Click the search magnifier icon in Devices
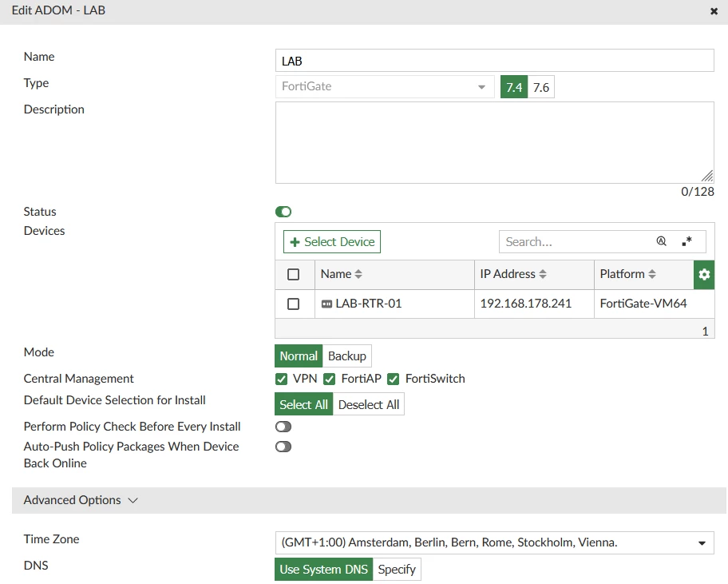The image size is (728, 584). tap(661, 241)
